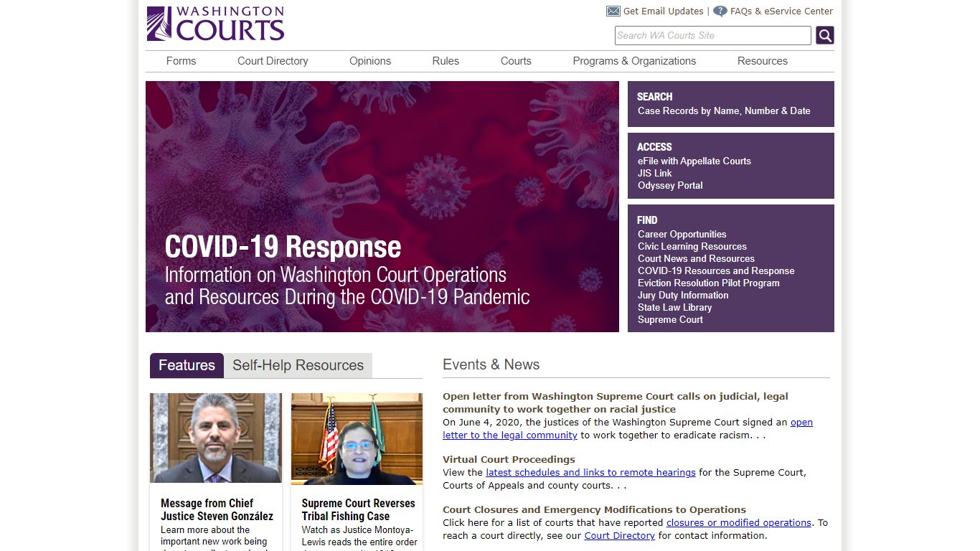Open the Programs & Organizations menu
Viewport: 980px width, 551px height.
click(x=634, y=61)
